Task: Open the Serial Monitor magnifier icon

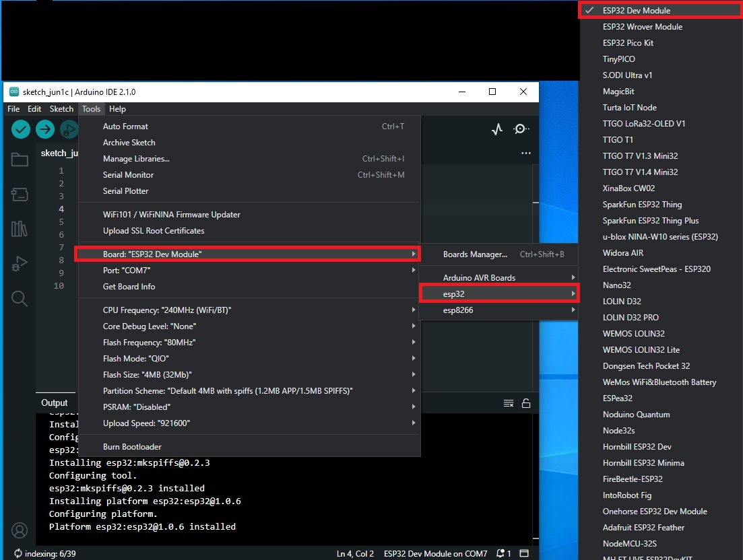Action: (x=521, y=129)
